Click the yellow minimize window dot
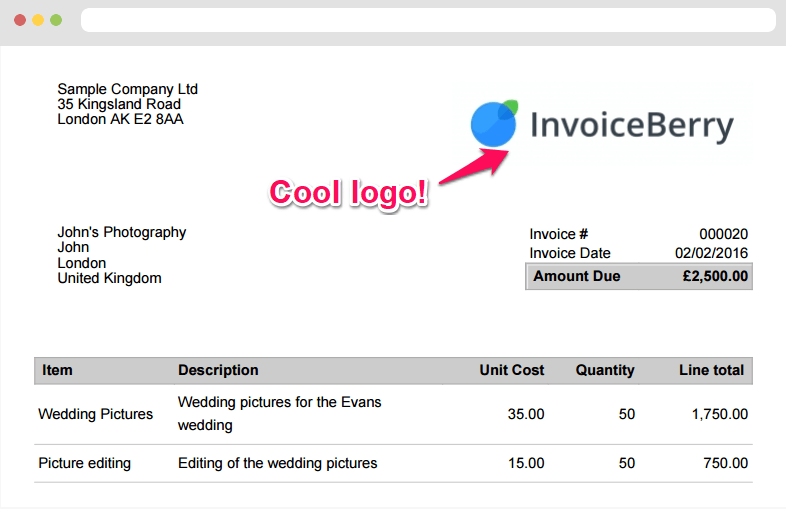 pyautogui.click(x=38, y=20)
